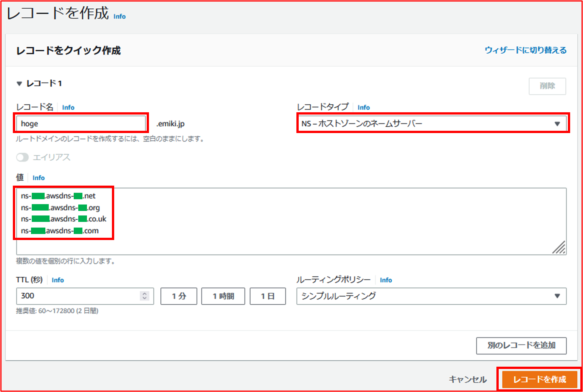Click the レコードをクイック作成 heading
583x392 pixels.
click(x=68, y=50)
